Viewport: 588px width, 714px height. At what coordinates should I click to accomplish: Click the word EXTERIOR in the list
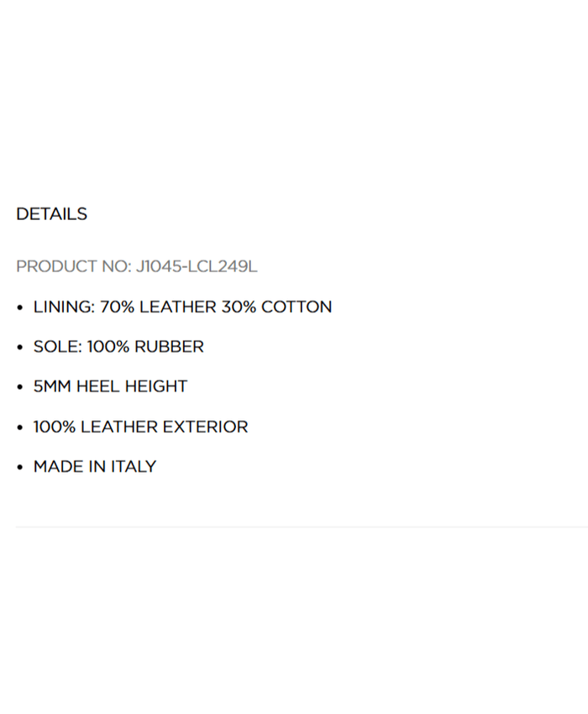(x=206, y=427)
